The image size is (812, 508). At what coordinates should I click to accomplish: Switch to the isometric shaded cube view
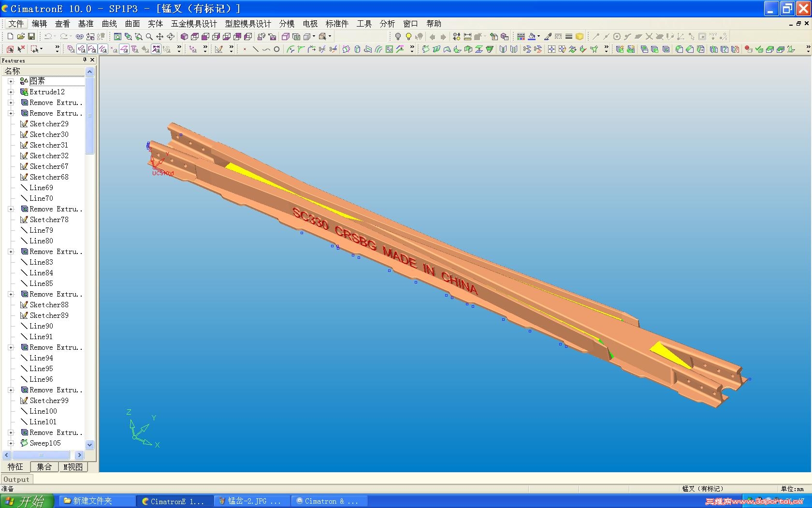(184, 36)
